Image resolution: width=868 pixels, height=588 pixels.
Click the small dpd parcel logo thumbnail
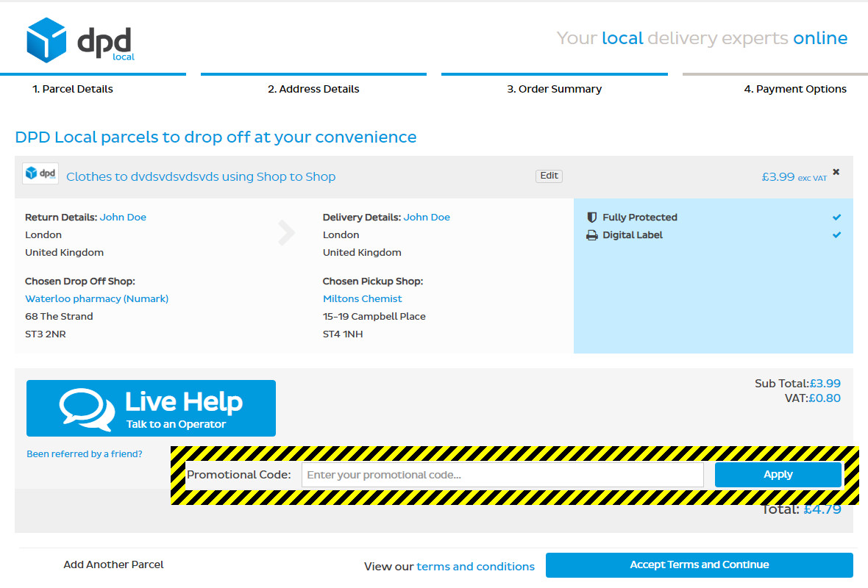[x=40, y=173]
